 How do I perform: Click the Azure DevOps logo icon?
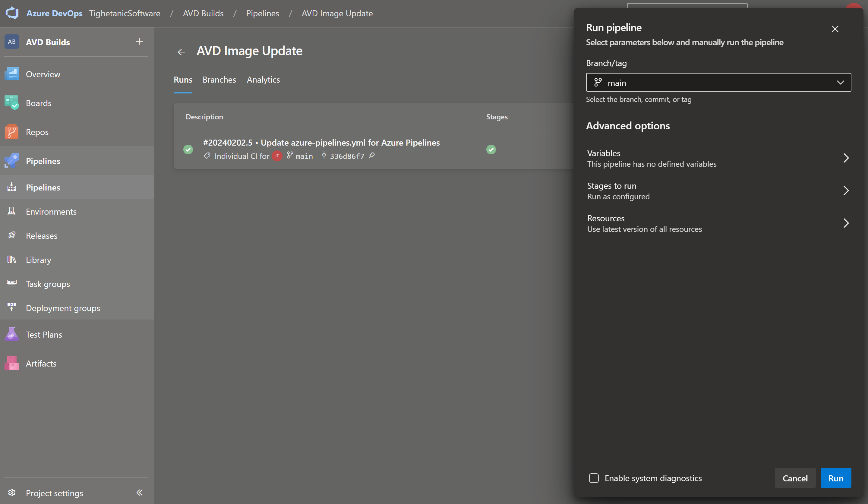(x=12, y=13)
